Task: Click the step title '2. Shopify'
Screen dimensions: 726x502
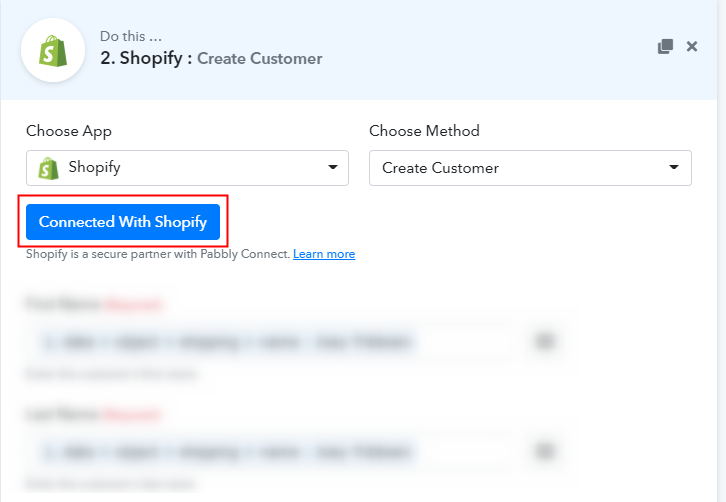Action: (141, 58)
